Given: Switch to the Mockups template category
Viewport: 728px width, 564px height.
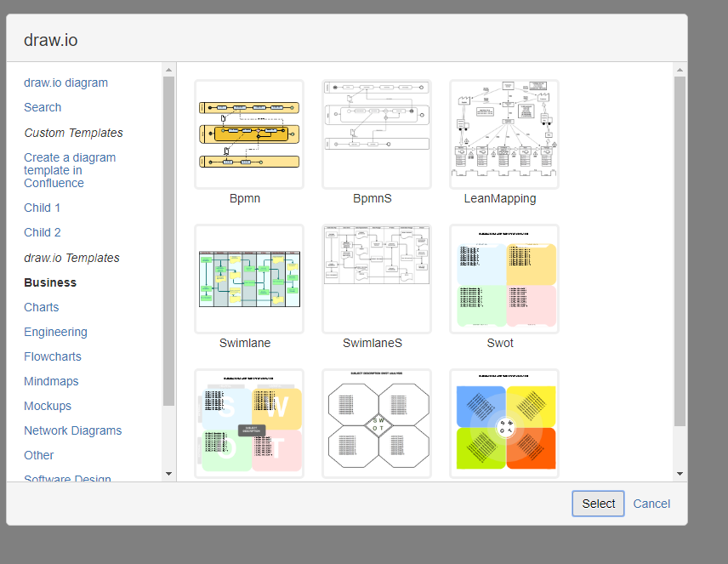Looking at the screenshot, I should coord(48,406).
